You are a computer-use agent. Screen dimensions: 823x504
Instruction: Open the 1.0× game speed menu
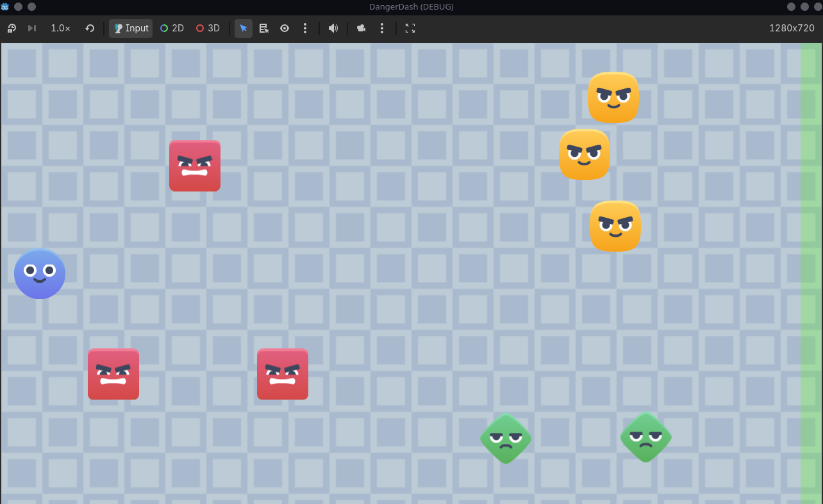(60, 28)
